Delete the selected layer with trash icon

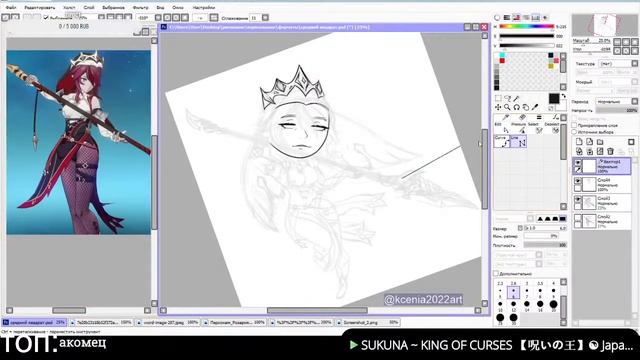(611, 151)
